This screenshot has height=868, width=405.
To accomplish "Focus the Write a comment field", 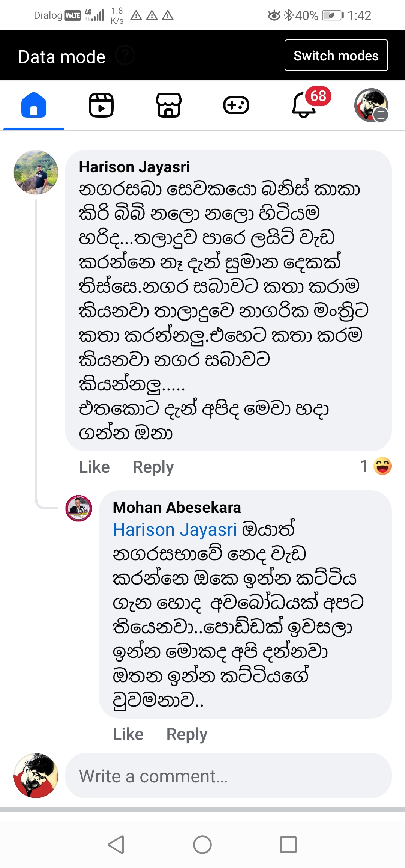I will pyautogui.click(x=228, y=776).
